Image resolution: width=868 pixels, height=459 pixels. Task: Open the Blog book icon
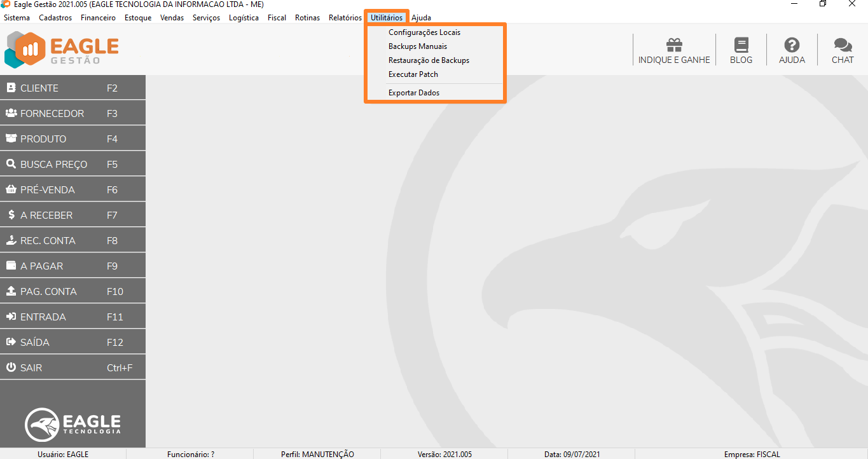tap(741, 45)
